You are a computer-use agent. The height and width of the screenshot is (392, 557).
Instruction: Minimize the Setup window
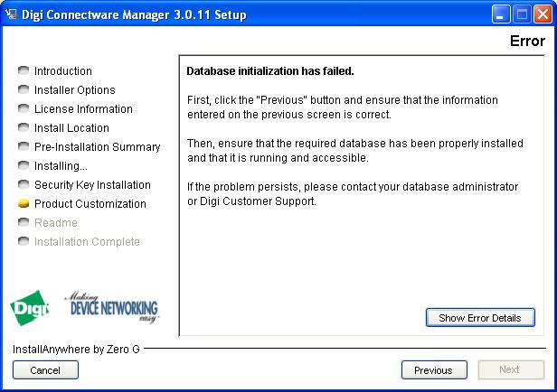(502, 14)
